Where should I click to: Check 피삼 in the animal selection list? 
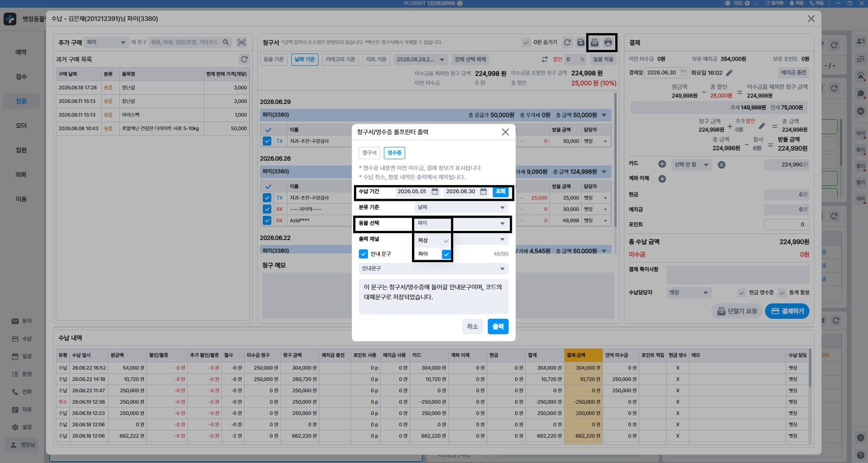coord(446,240)
